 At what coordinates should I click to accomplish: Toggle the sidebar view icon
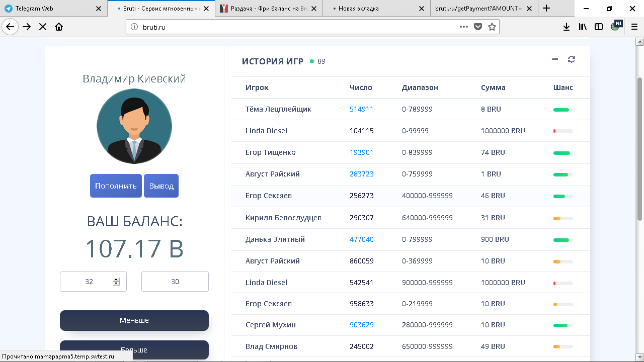[x=599, y=27]
